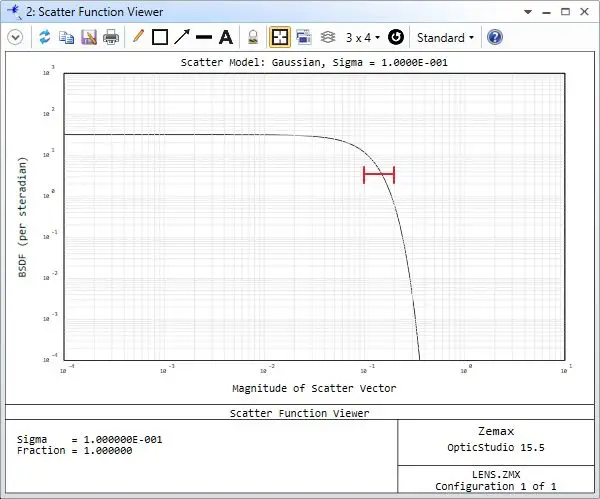Click the Save As image icon
The image size is (600, 499).
[x=88, y=37]
